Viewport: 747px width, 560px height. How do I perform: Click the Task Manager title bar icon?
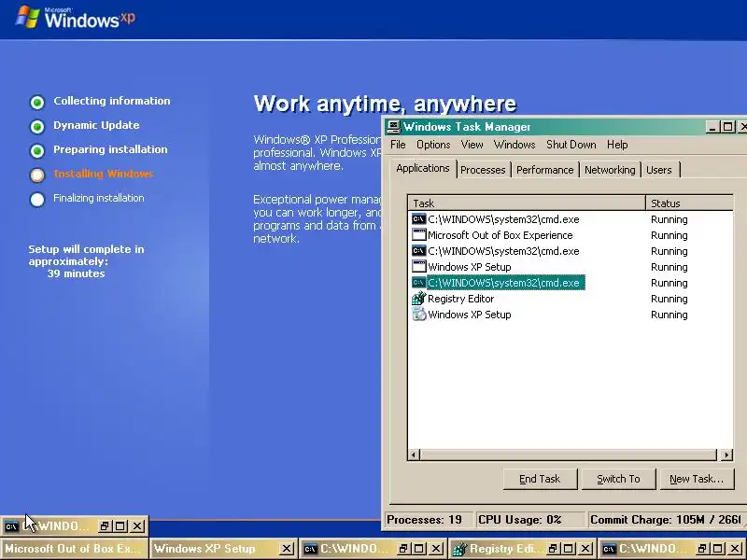[393, 127]
